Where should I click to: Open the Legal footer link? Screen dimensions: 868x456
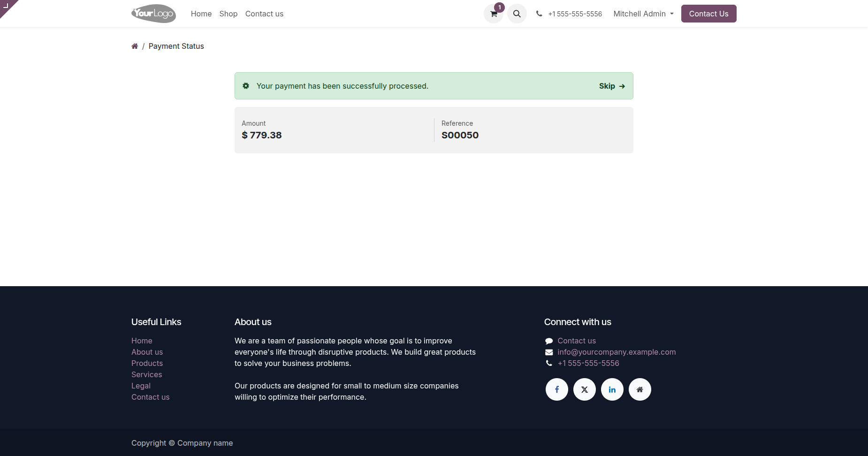pos(141,386)
